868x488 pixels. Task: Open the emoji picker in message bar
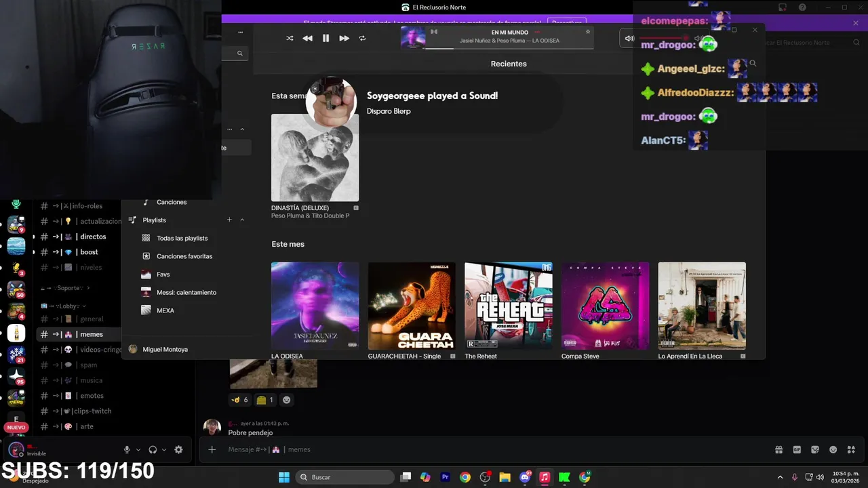pyautogui.click(x=833, y=449)
